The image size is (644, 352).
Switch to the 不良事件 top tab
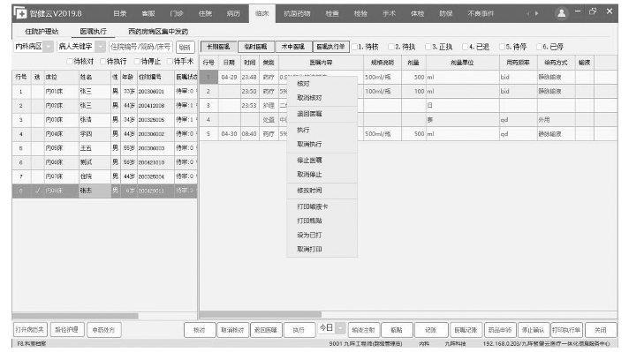click(x=481, y=13)
